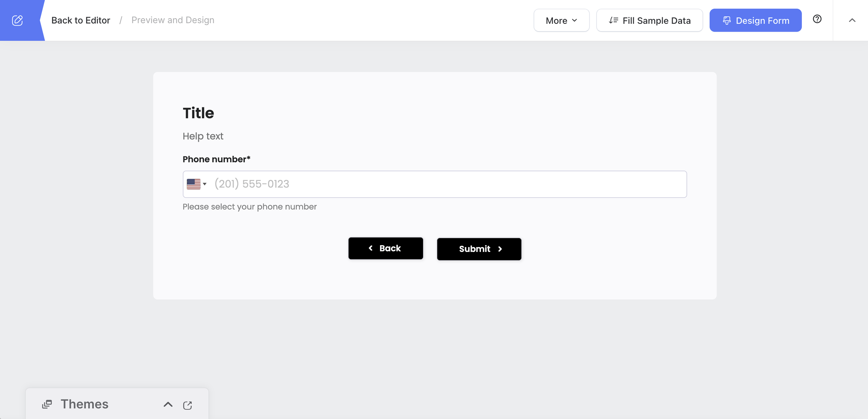The height and width of the screenshot is (419, 868).
Task: Collapse the top header bar using the chevron
Action: click(852, 20)
